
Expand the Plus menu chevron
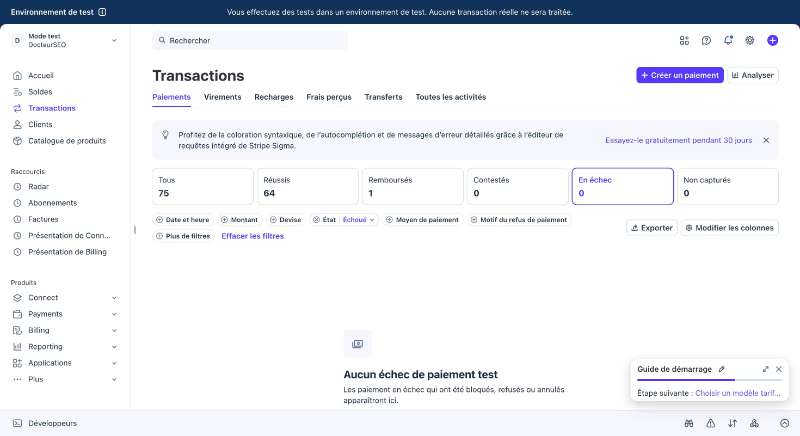[114, 379]
